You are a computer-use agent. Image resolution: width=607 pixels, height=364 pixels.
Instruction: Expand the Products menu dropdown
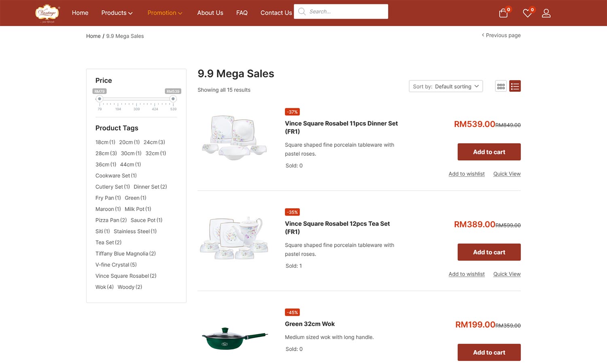[x=117, y=13]
